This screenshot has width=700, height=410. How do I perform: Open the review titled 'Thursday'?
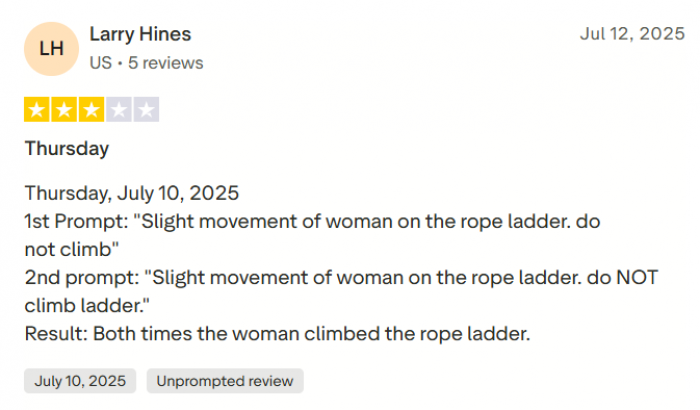67,149
